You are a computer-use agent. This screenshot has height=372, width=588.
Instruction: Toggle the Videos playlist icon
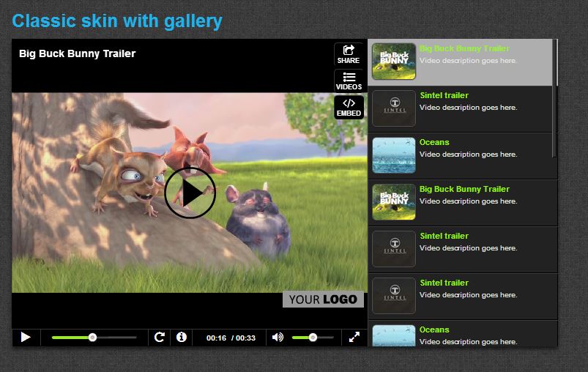click(x=349, y=81)
